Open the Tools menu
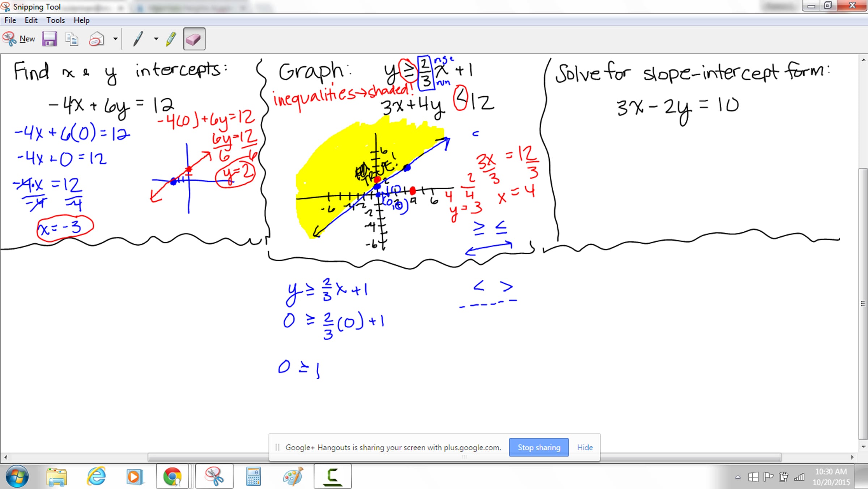This screenshot has width=868, height=489. tap(55, 20)
